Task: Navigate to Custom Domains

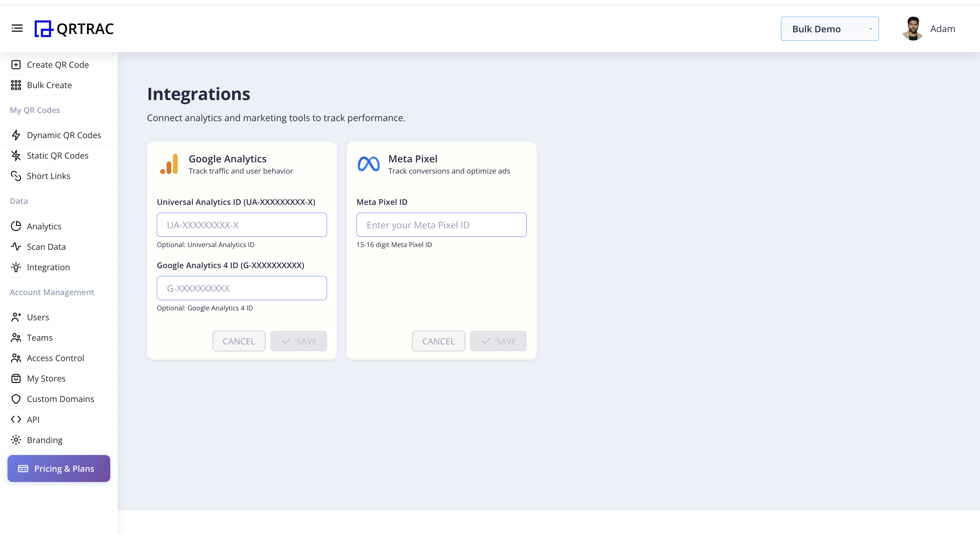Action: pos(61,399)
